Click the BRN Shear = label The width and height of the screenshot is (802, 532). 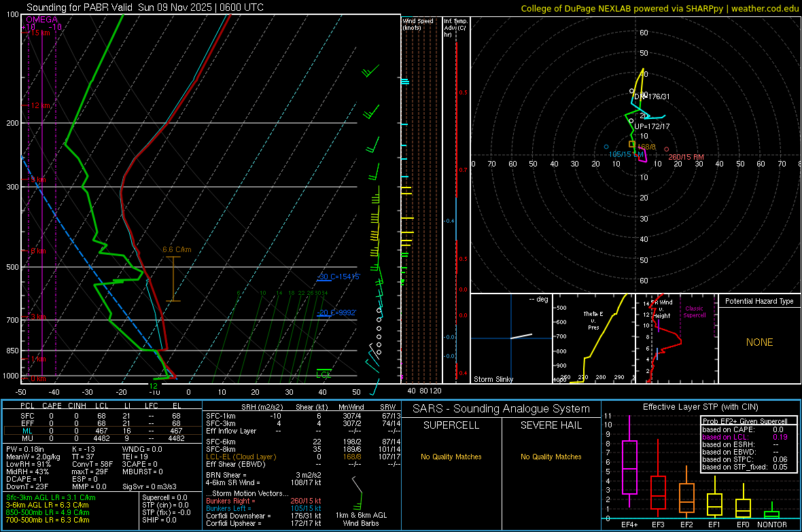coord(226,475)
